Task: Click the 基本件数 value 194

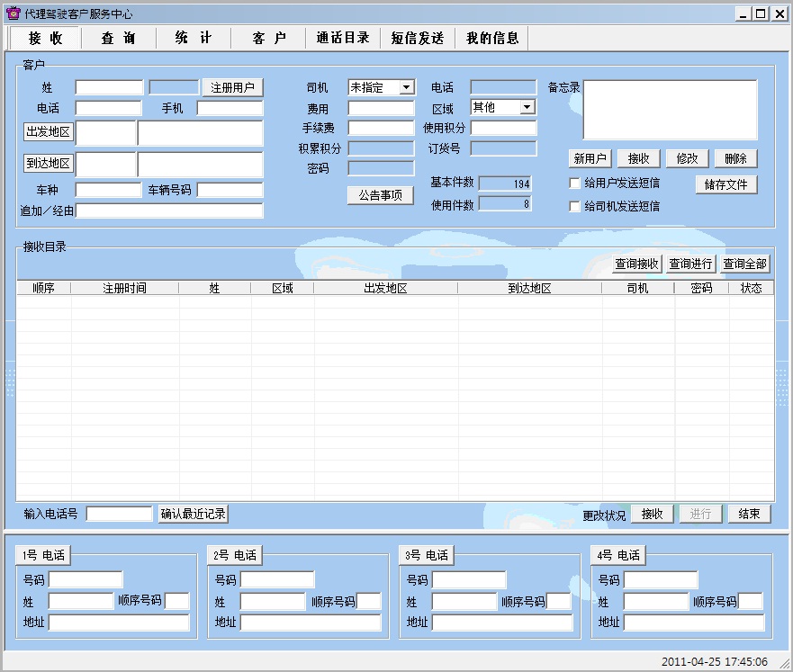Action: [x=505, y=184]
